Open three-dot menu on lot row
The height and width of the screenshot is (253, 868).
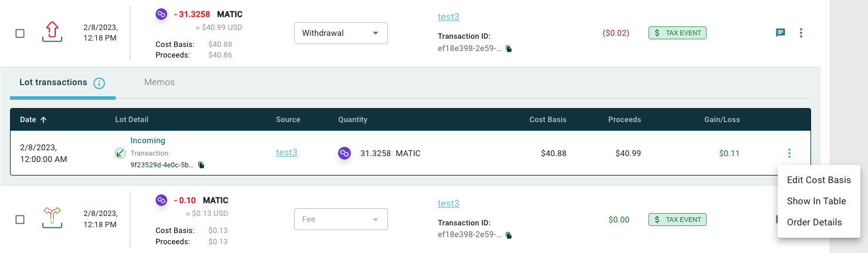point(789,153)
